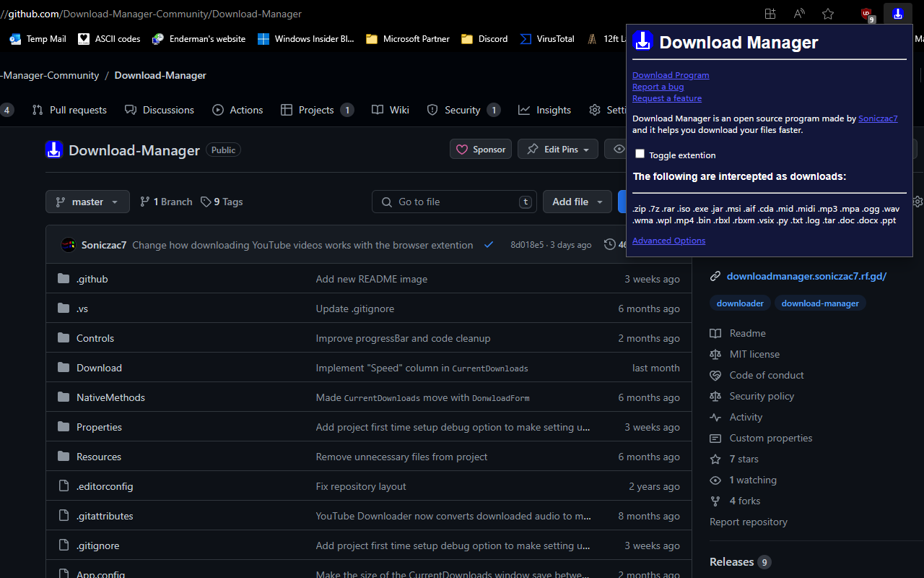Open the downloadmanager.soniczac7.rf.gd website link
The height and width of the screenshot is (578, 924).
coord(806,276)
